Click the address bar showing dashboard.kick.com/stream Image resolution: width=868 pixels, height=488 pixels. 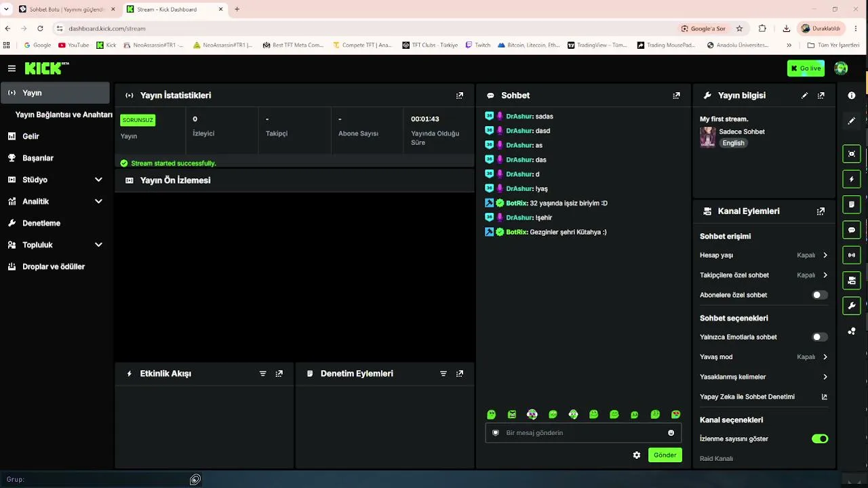(x=366, y=28)
